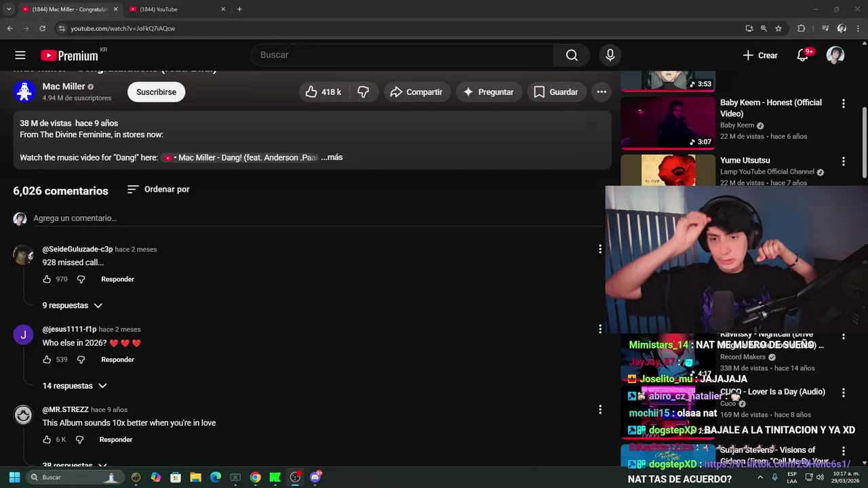Viewport: 868px width, 488px height.
Task: Click the Agrega un comentario field
Action: pyautogui.click(x=317, y=218)
